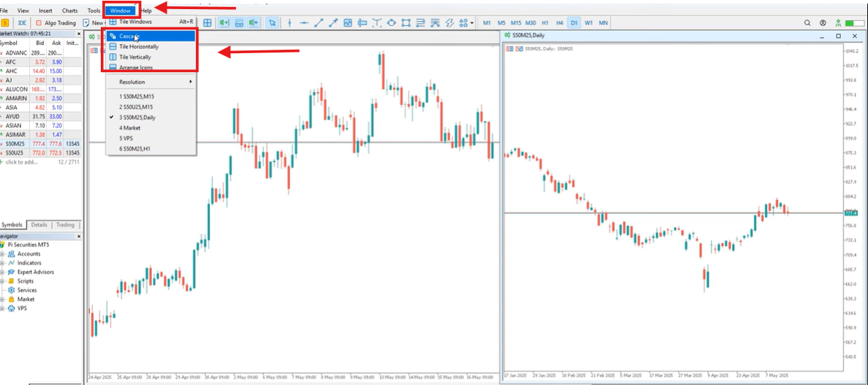868x385 pixels.
Task: Click the Bid column header
Action: 39,43
